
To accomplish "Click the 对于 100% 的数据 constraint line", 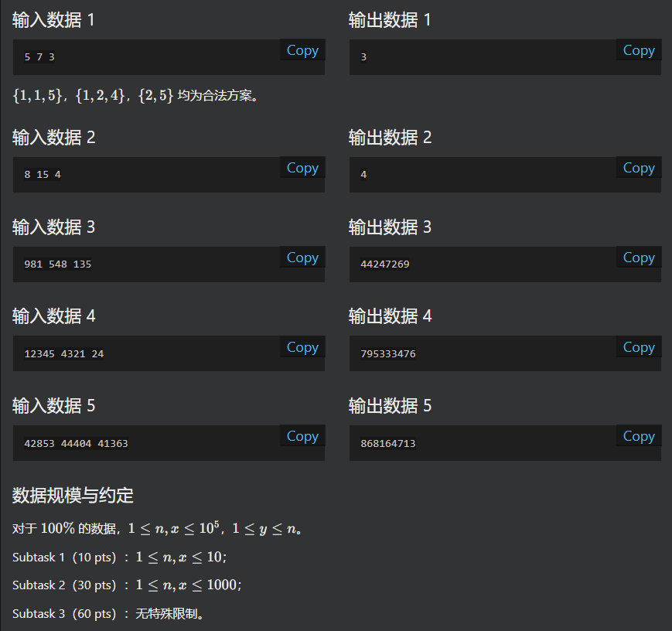I will [x=157, y=528].
